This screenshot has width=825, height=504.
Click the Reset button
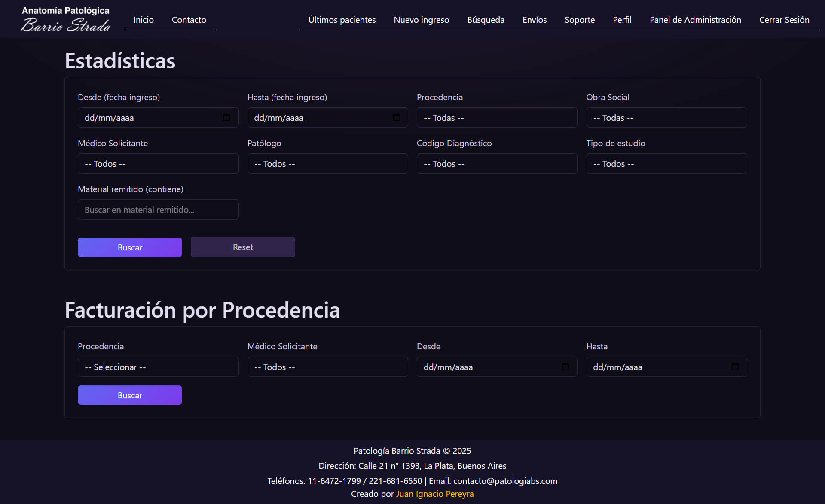(x=242, y=247)
